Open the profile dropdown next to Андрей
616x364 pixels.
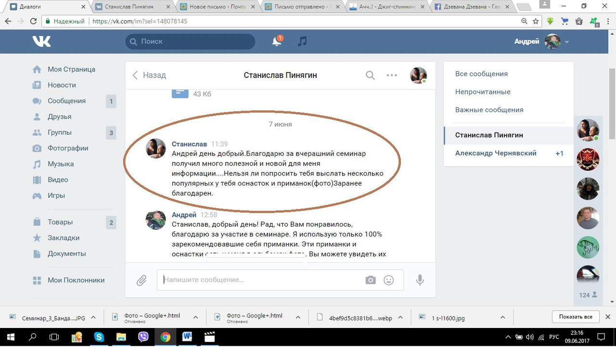567,41
